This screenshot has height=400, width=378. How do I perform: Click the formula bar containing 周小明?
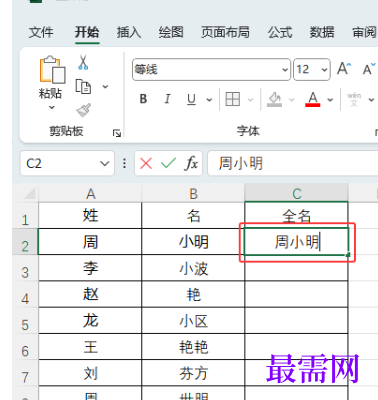click(x=293, y=163)
